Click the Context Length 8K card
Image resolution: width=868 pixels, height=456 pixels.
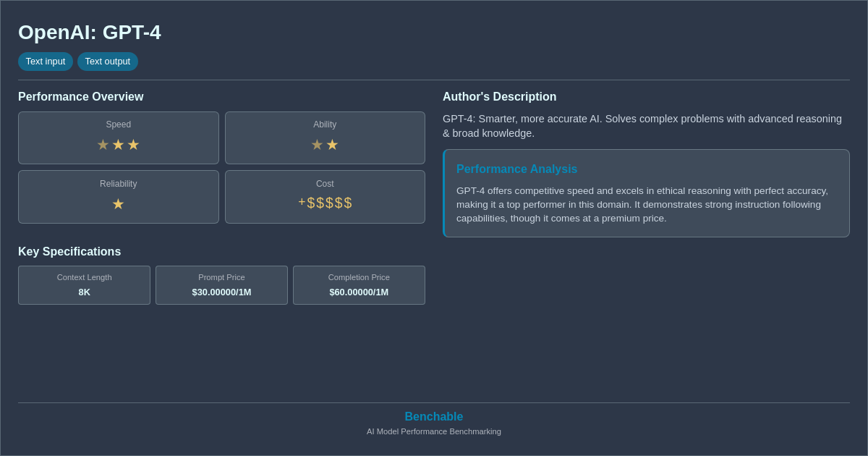coord(84,285)
